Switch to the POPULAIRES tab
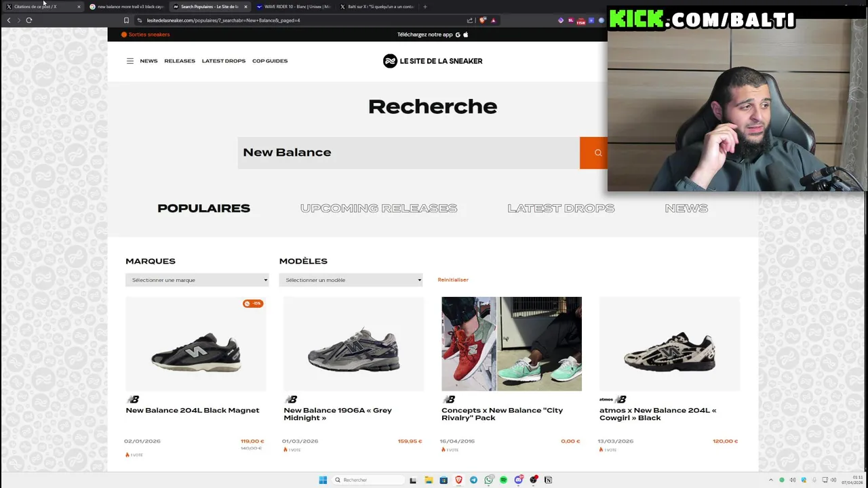The height and width of the screenshot is (488, 868). click(x=203, y=208)
